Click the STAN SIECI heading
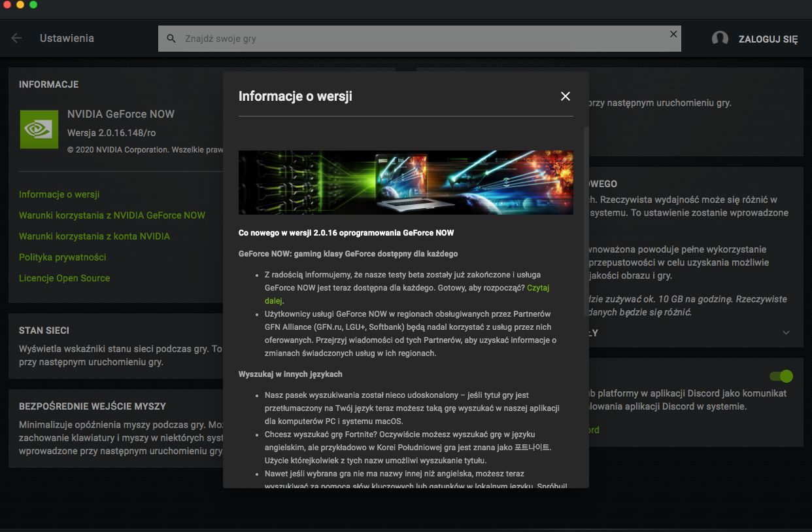 44,330
